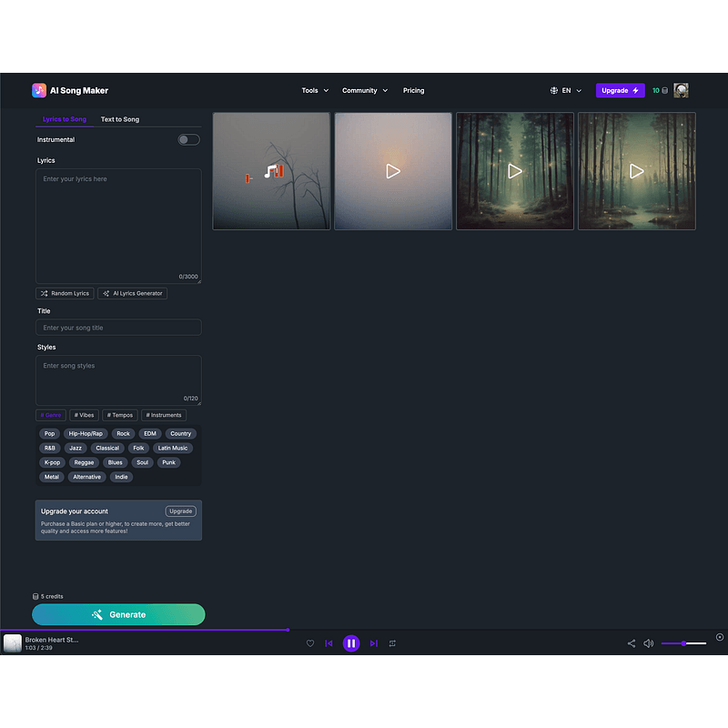The image size is (728, 728).
Task: Play the fourth forest pond song thumbnail
Action: pyautogui.click(x=636, y=171)
